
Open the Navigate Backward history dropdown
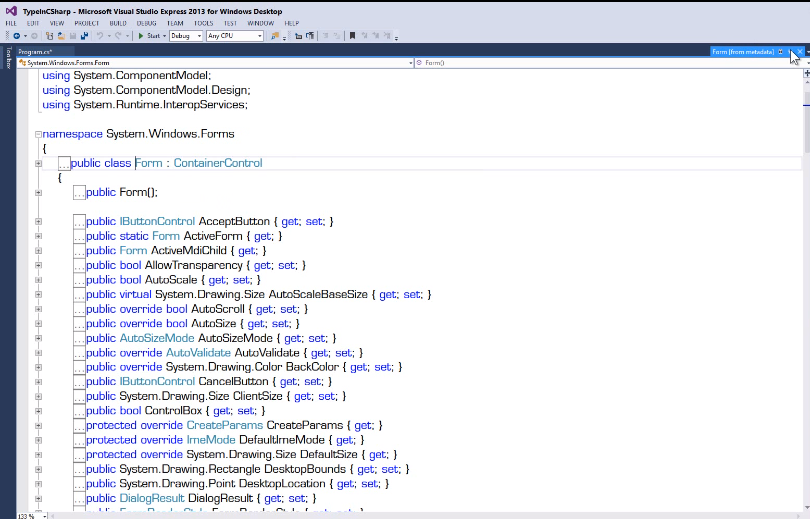coord(25,36)
